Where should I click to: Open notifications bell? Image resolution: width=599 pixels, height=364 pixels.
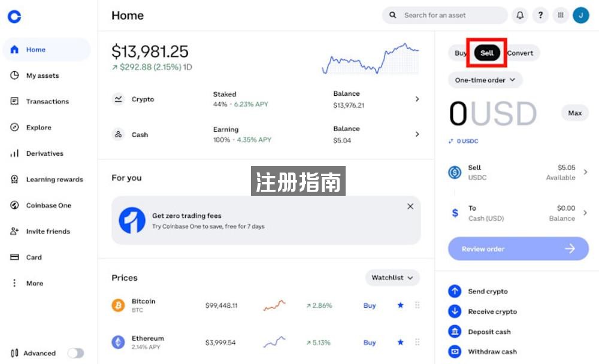pyautogui.click(x=520, y=16)
